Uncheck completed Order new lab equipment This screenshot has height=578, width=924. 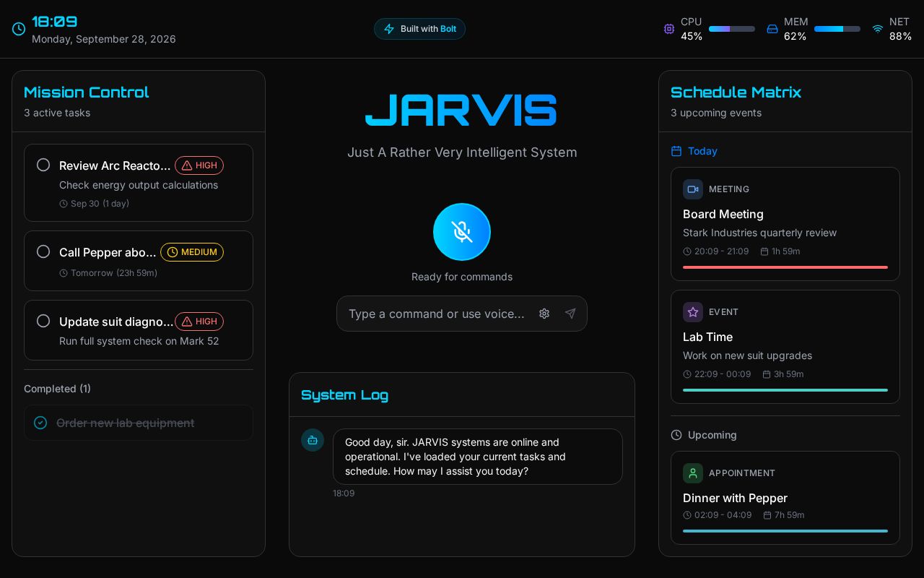coord(40,423)
